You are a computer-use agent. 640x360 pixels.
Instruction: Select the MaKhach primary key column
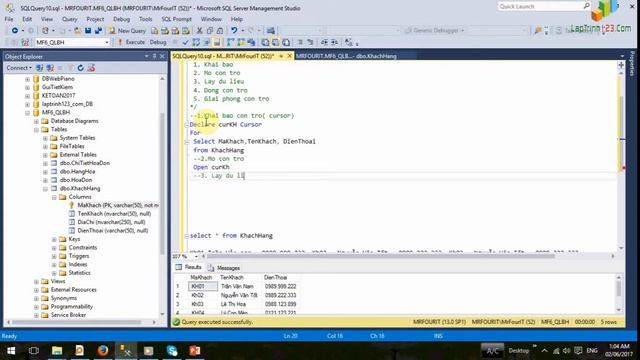pos(118,205)
